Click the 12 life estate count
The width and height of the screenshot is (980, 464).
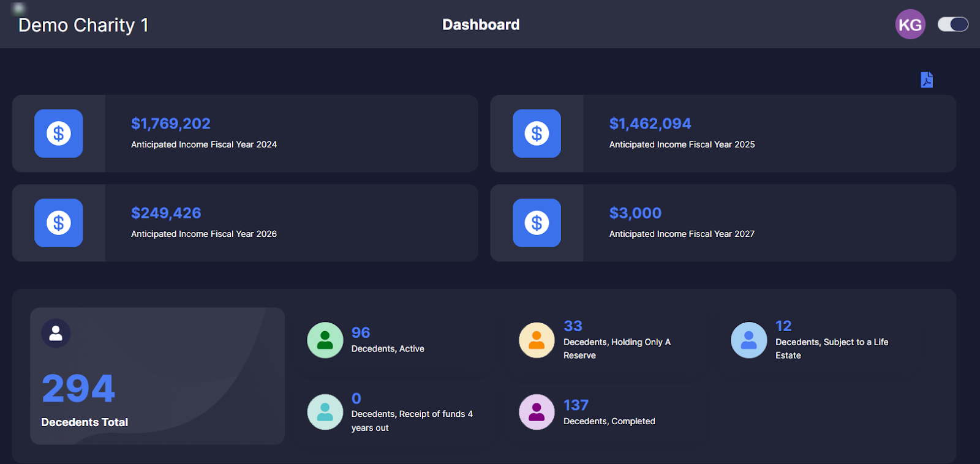783,326
